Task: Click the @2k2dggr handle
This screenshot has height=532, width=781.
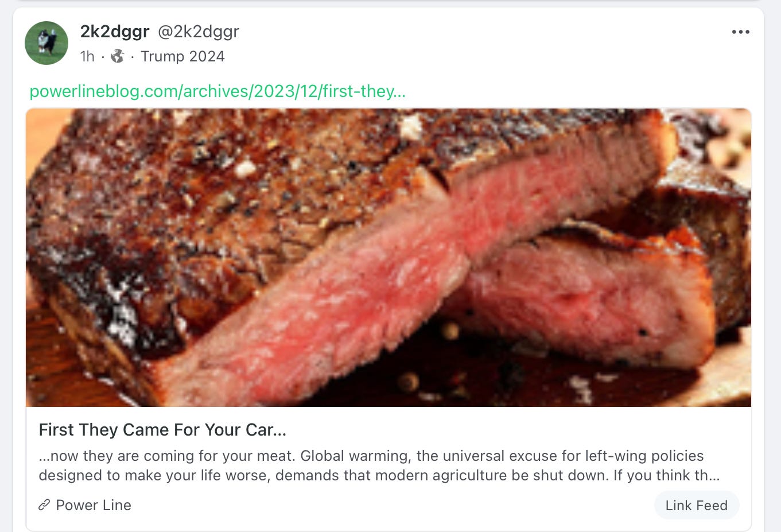Action: tap(199, 32)
